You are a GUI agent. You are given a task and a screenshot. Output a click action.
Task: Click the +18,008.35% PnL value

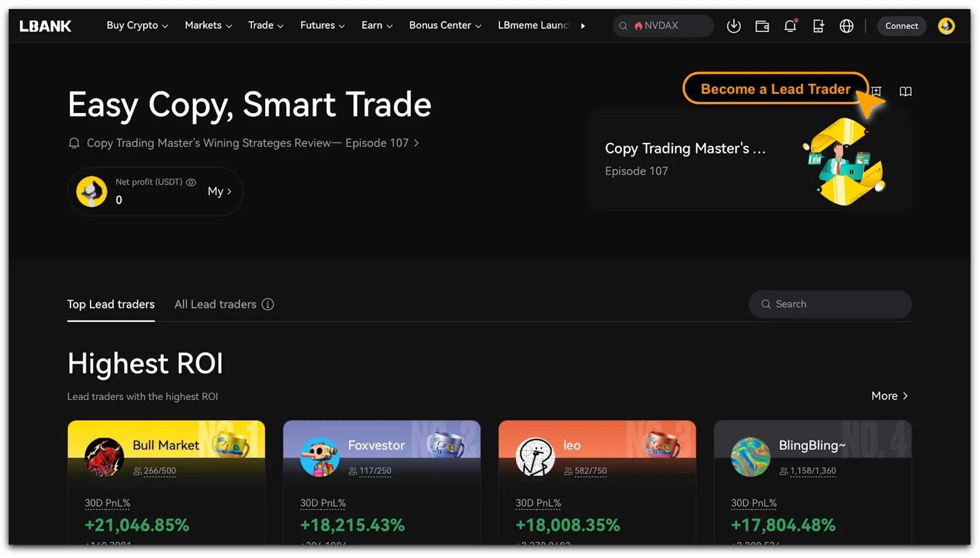click(x=568, y=525)
